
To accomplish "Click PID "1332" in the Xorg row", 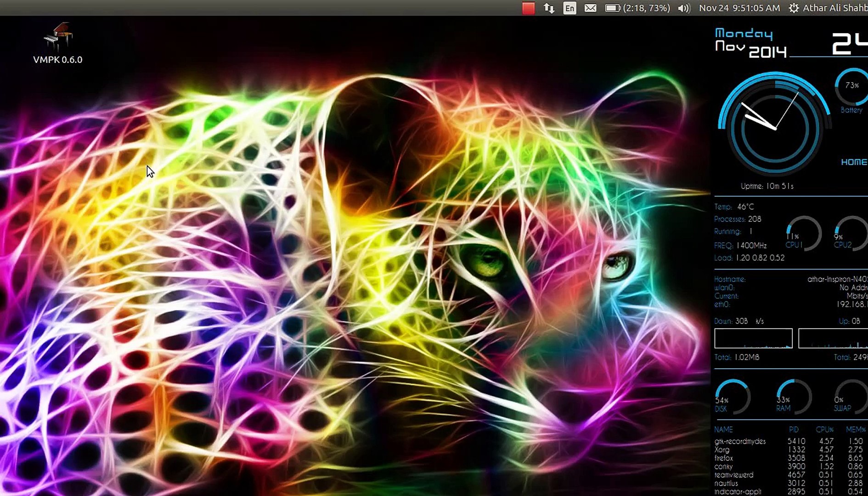I will pos(796,450).
